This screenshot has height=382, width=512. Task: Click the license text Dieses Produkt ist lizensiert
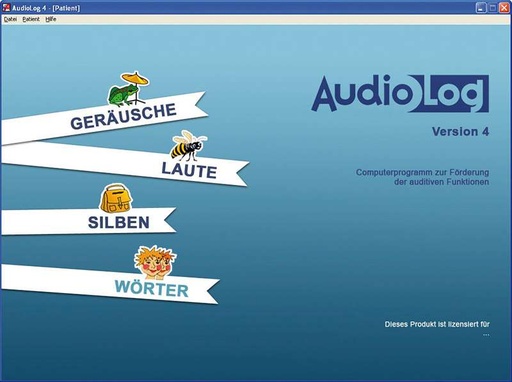pyautogui.click(x=437, y=324)
